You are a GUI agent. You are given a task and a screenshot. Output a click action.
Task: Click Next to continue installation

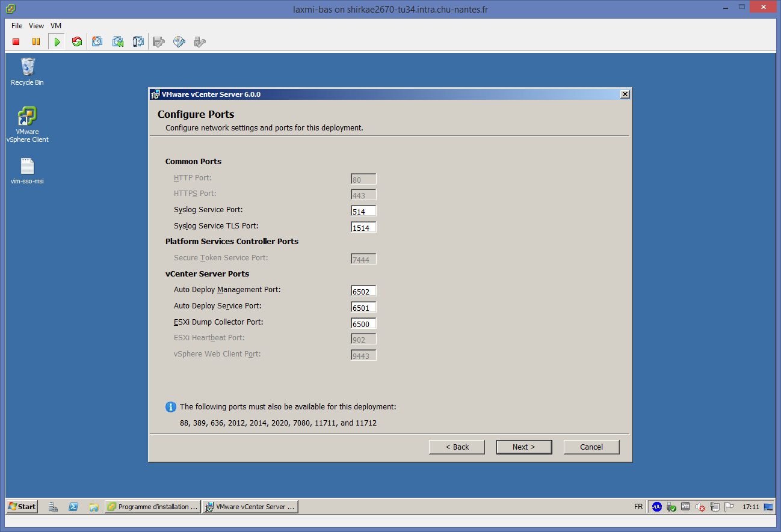524,447
